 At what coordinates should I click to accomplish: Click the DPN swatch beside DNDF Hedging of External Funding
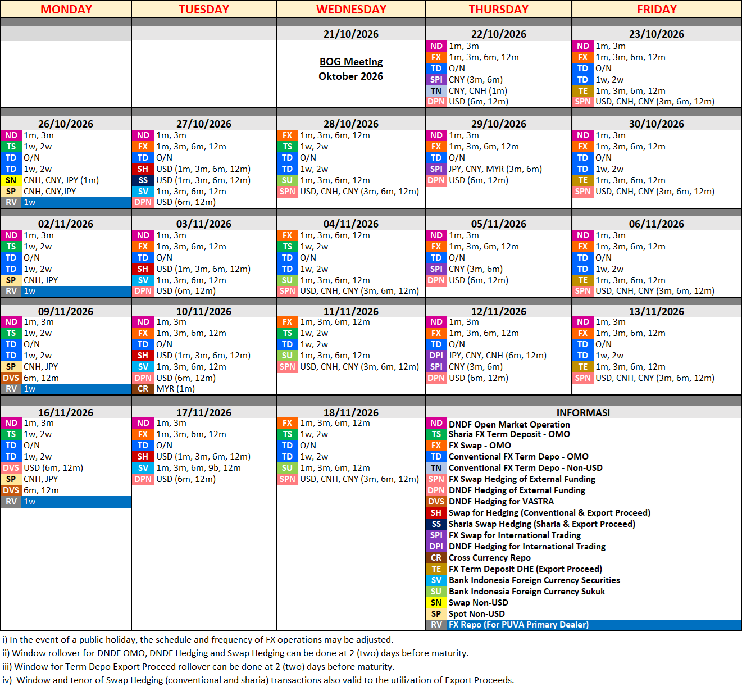[x=436, y=490]
